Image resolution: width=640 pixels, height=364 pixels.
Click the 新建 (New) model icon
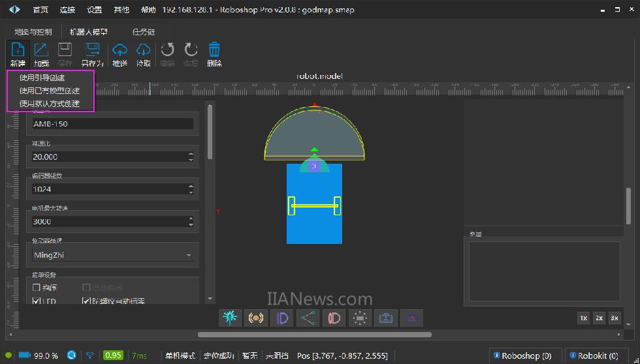(x=18, y=53)
